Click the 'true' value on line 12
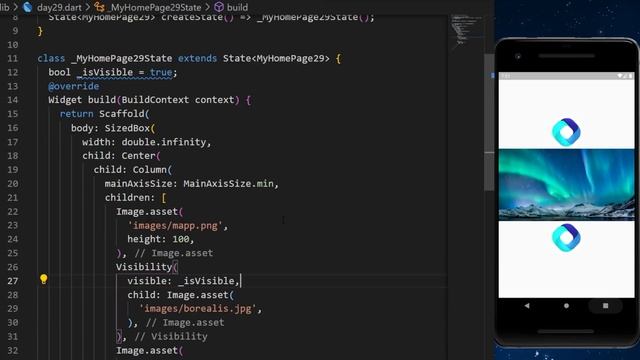Image resolution: width=640 pixels, height=360 pixels. point(161,72)
